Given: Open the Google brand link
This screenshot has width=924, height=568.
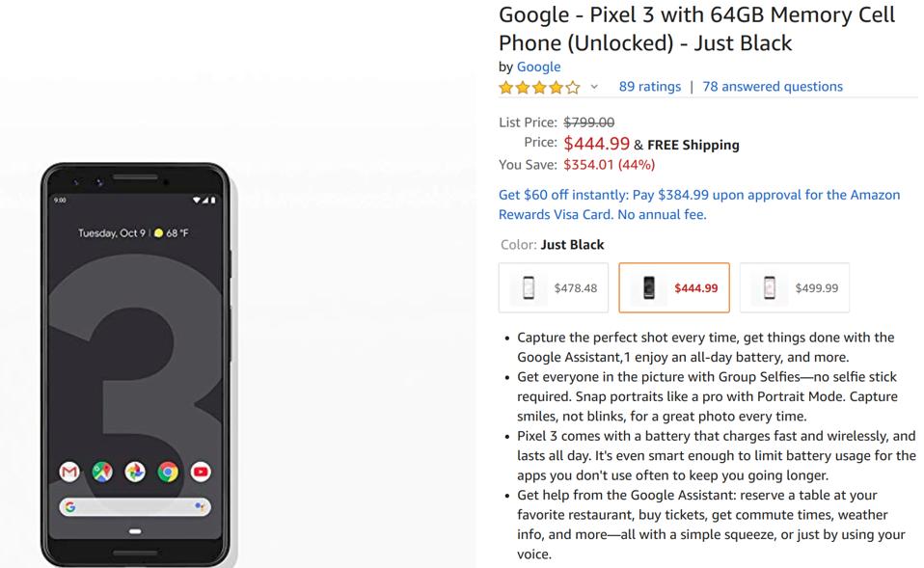Looking at the screenshot, I should [538, 67].
